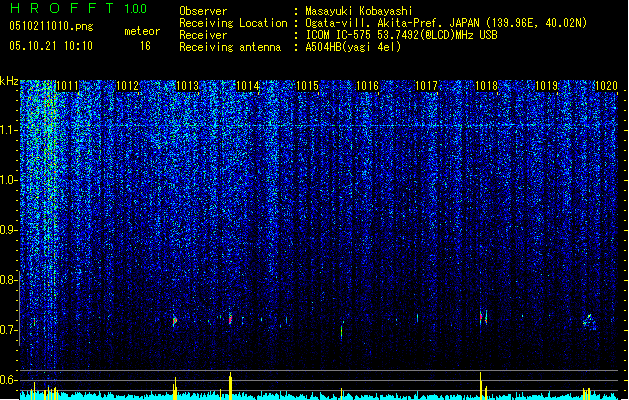Viewport: 629px width, 400px height.
Task: Select the meteor echo at 1018
Action: [483, 317]
